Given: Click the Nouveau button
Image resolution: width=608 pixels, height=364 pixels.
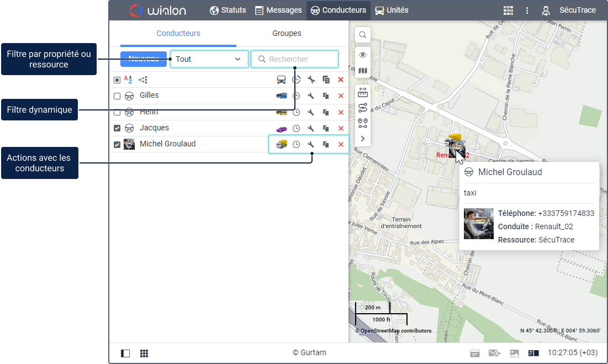Looking at the screenshot, I should 143,59.
